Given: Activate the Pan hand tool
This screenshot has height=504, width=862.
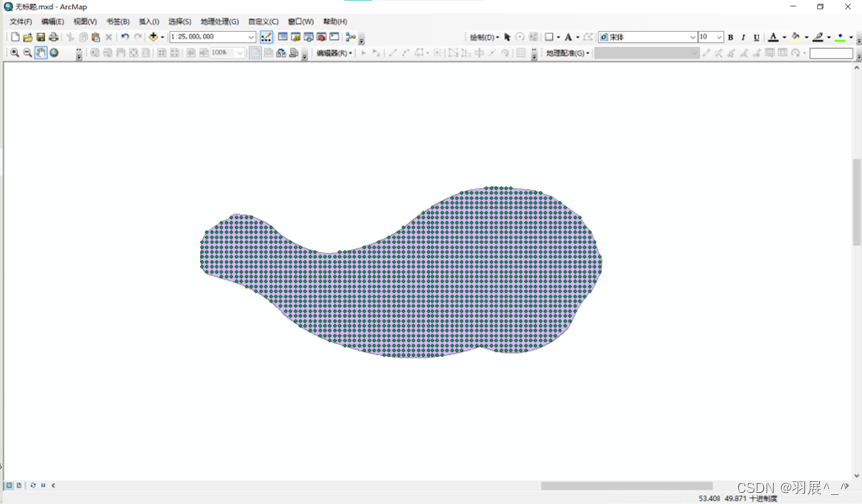Looking at the screenshot, I should (41, 53).
